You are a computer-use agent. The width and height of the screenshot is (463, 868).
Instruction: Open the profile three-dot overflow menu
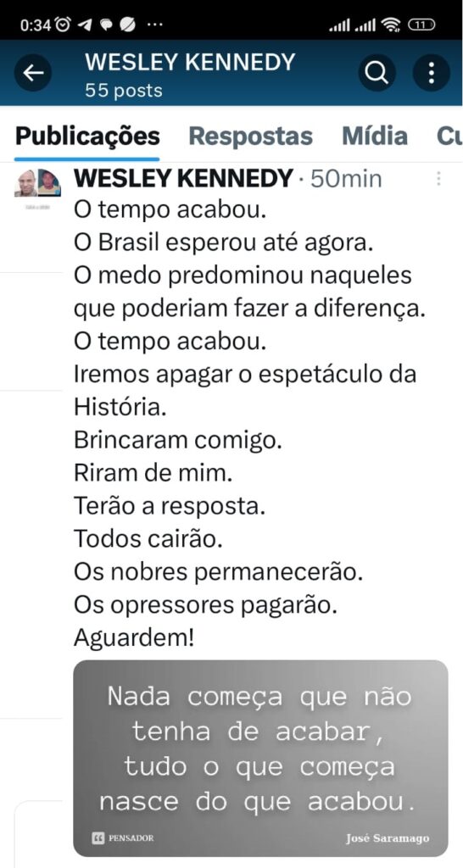point(432,73)
